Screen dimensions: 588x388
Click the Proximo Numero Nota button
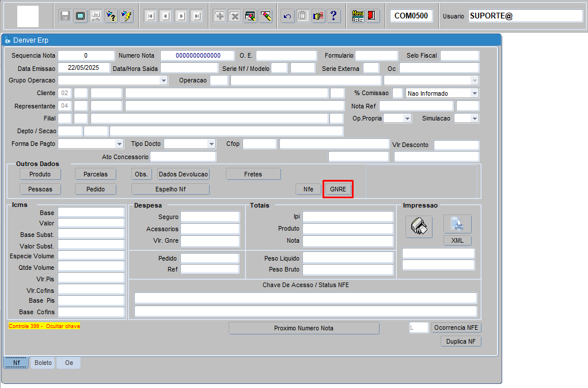click(x=304, y=328)
